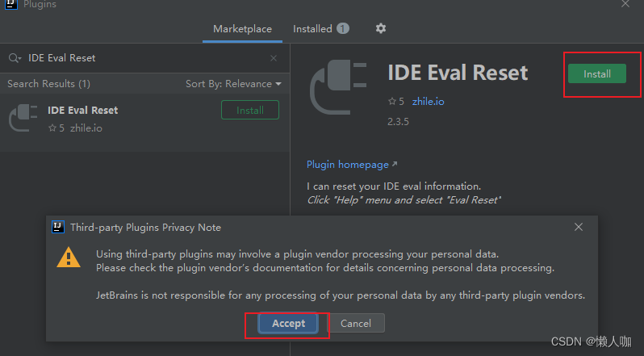The width and height of the screenshot is (644, 356).
Task: Click the Installed tab count badge
Action: tap(343, 28)
